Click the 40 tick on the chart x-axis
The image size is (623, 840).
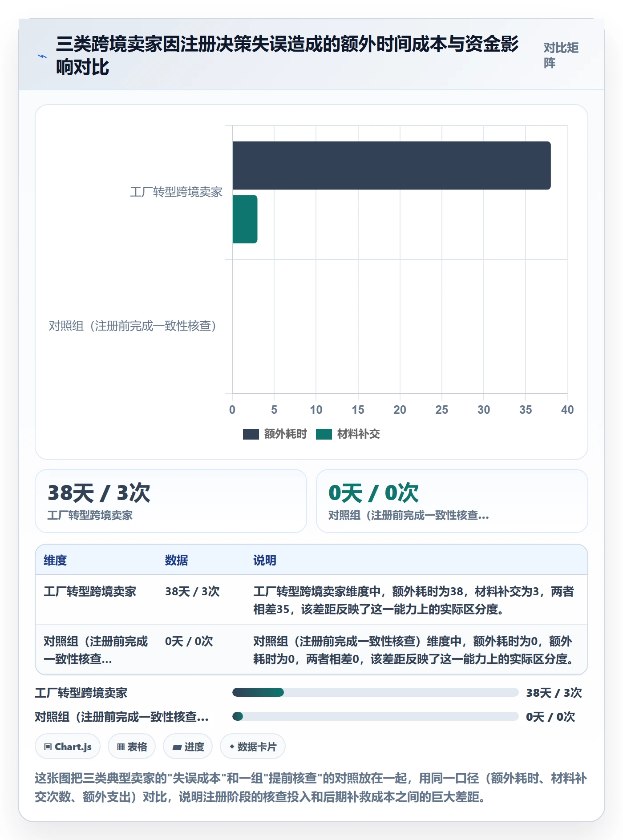[567, 410]
